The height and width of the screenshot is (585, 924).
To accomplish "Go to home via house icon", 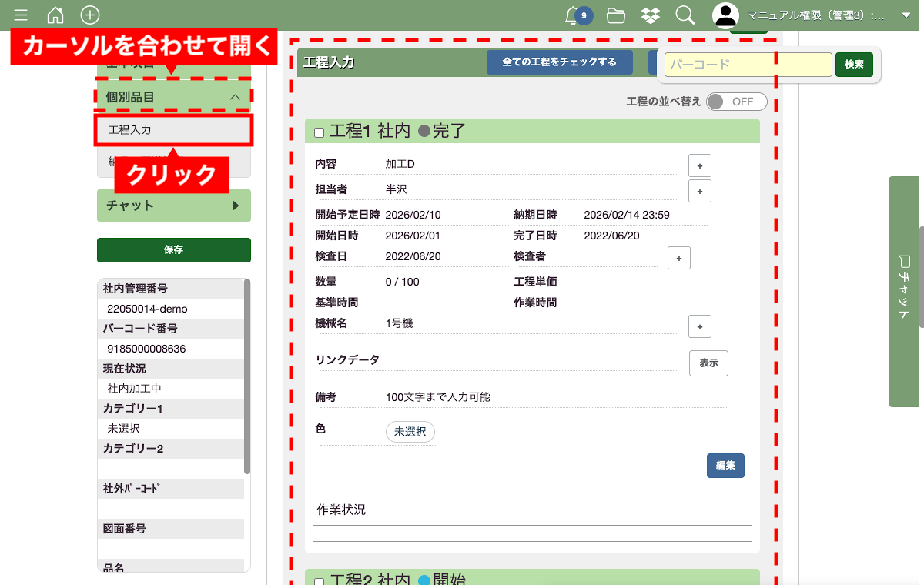I will click(x=55, y=15).
